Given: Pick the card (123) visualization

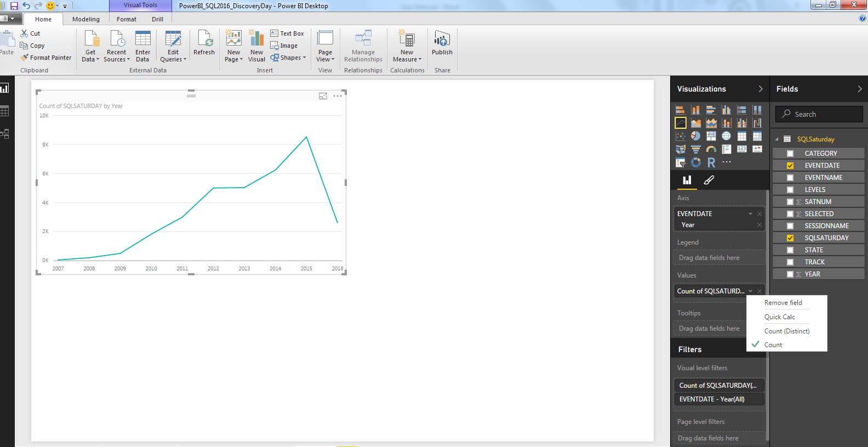Looking at the screenshot, I should [741, 149].
